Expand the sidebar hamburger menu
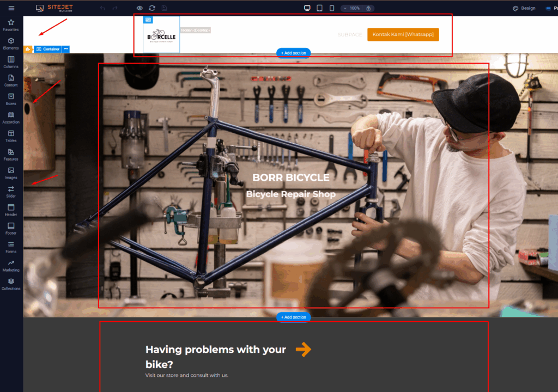The image size is (558, 392). [x=11, y=8]
